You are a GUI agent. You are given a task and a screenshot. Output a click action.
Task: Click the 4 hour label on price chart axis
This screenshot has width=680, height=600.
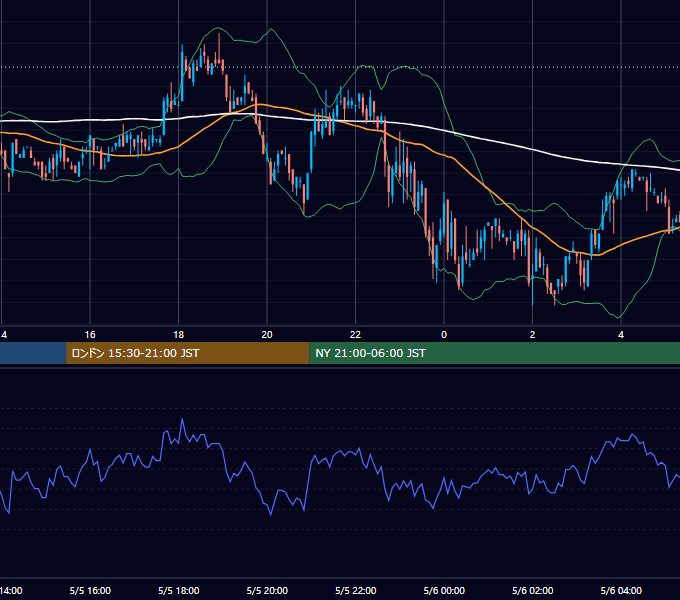(x=621, y=335)
